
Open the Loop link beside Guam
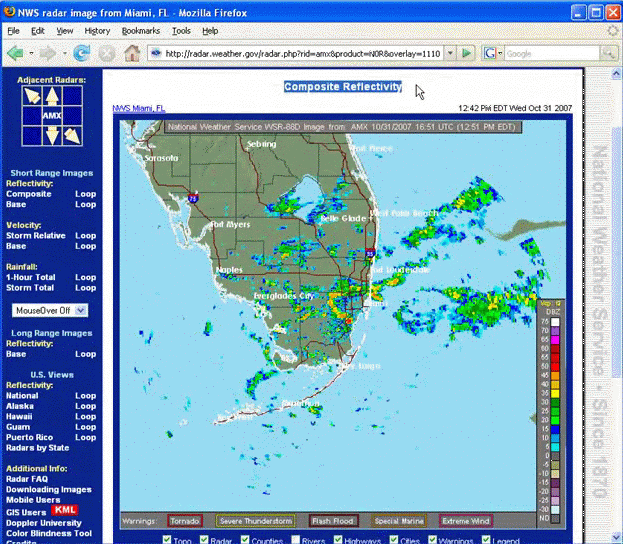click(85, 427)
